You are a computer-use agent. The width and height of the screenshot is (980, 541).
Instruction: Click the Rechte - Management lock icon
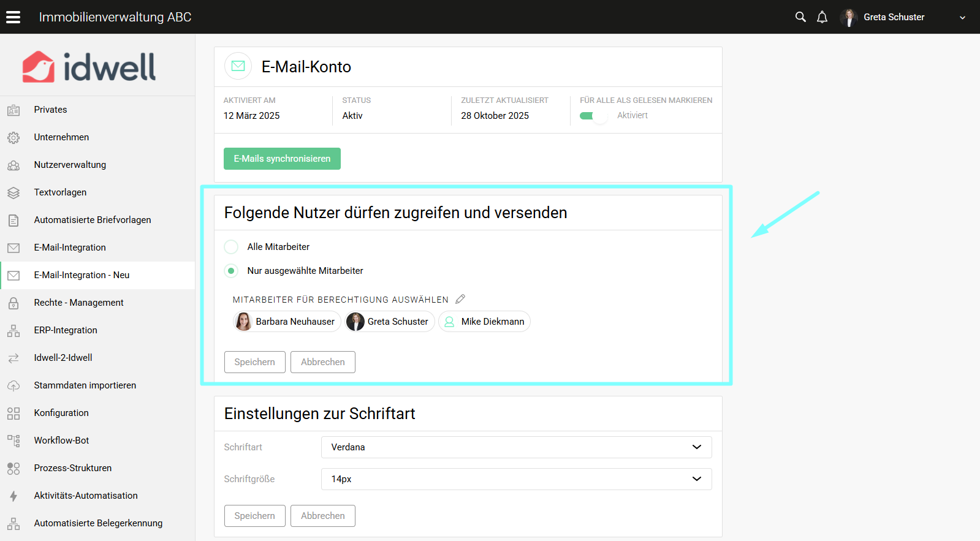(x=13, y=303)
